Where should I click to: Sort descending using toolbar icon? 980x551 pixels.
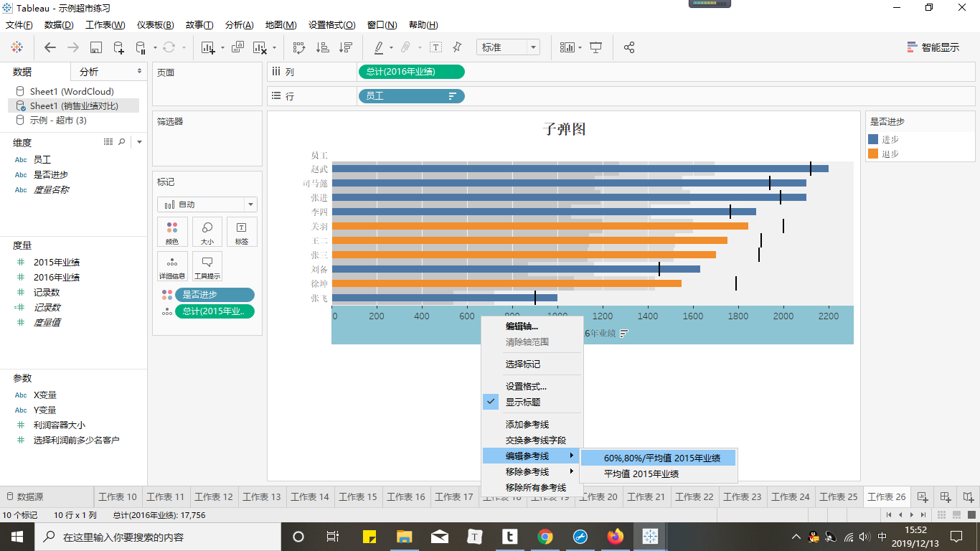(346, 47)
